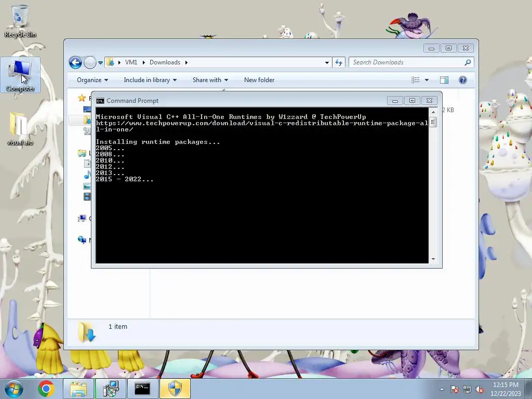Maximize the Command Prompt window
The height and width of the screenshot is (399, 532).
point(412,100)
